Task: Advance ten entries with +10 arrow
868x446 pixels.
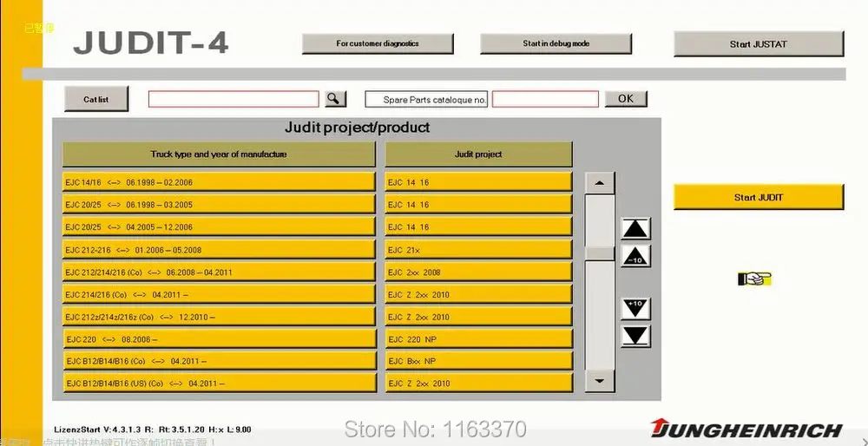Action: coord(635,308)
